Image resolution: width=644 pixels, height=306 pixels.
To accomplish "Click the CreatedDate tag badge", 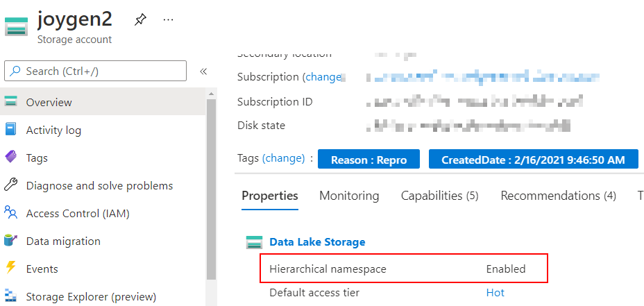I will pyautogui.click(x=533, y=160).
